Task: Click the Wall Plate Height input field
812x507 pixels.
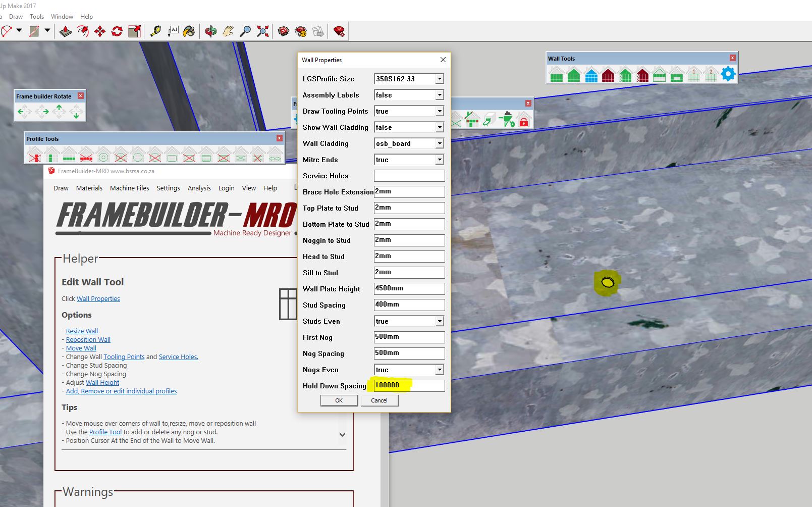Action: click(409, 288)
